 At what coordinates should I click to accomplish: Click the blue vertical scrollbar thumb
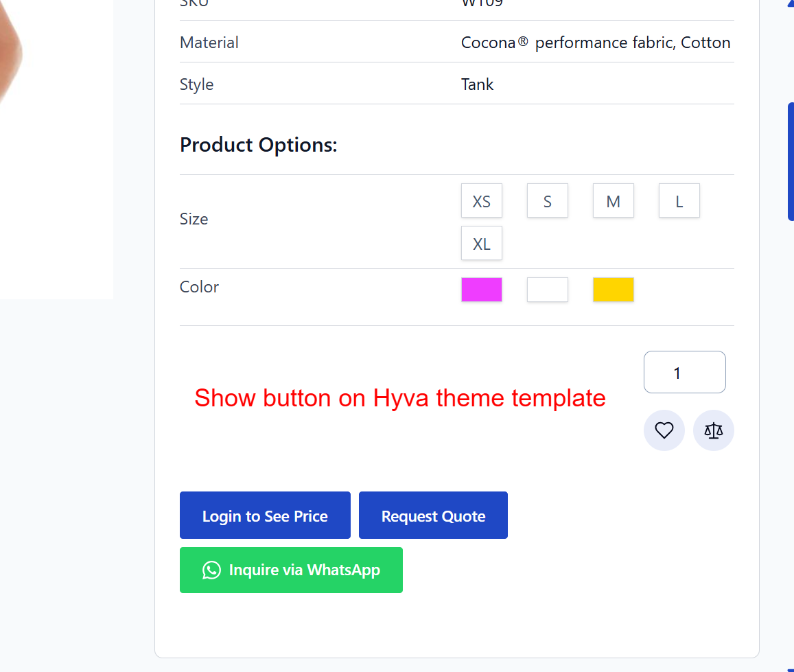click(x=791, y=161)
